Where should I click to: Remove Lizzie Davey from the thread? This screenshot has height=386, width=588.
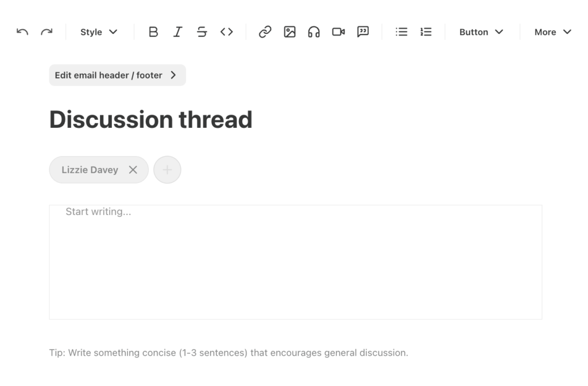point(133,169)
